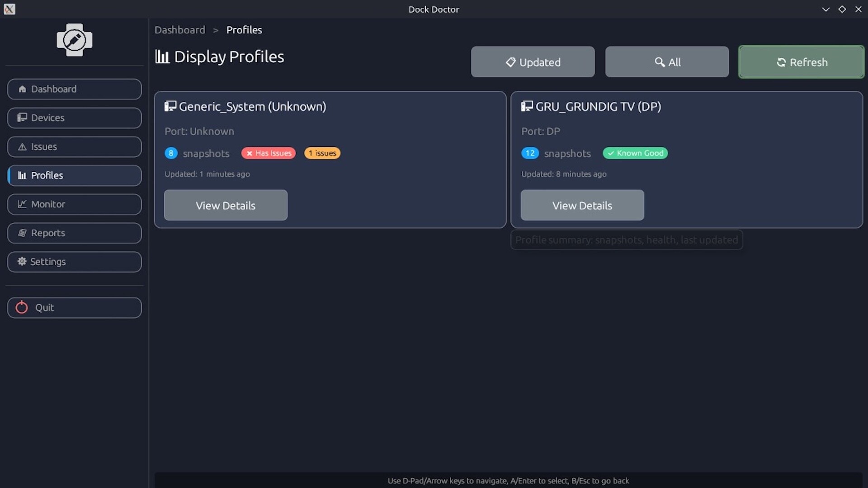This screenshot has width=868, height=488.
Task: Go to the Dashboard breadcrumb link
Action: pyautogui.click(x=180, y=30)
